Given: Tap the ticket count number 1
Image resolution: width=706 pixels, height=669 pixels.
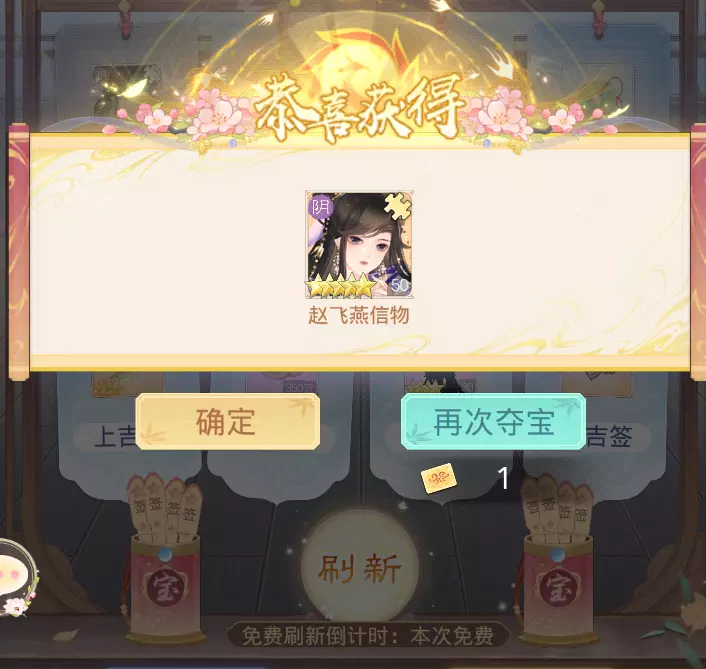Looking at the screenshot, I should pyautogui.click(x=503, y=478).
